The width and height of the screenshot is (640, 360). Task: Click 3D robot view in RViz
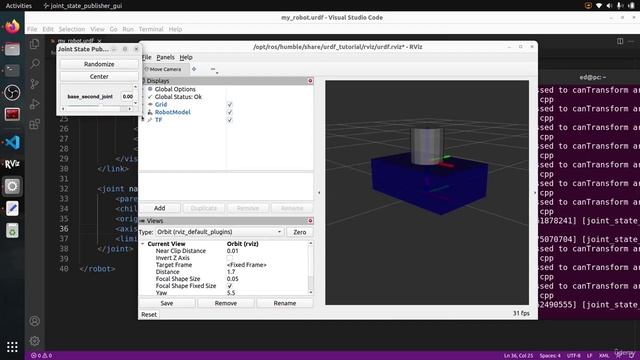(427, 193)
